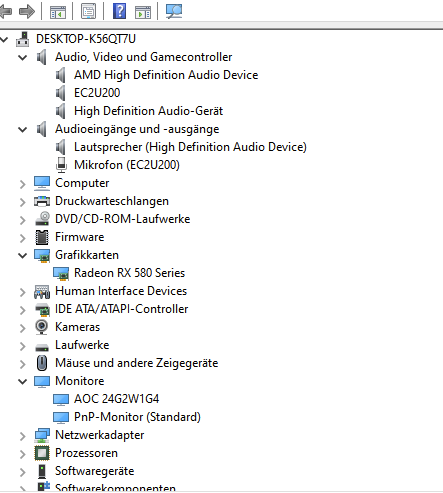Click the tower icon beside Softwaregeräte
Screen dimensions: 443x493
click(42, 471)
